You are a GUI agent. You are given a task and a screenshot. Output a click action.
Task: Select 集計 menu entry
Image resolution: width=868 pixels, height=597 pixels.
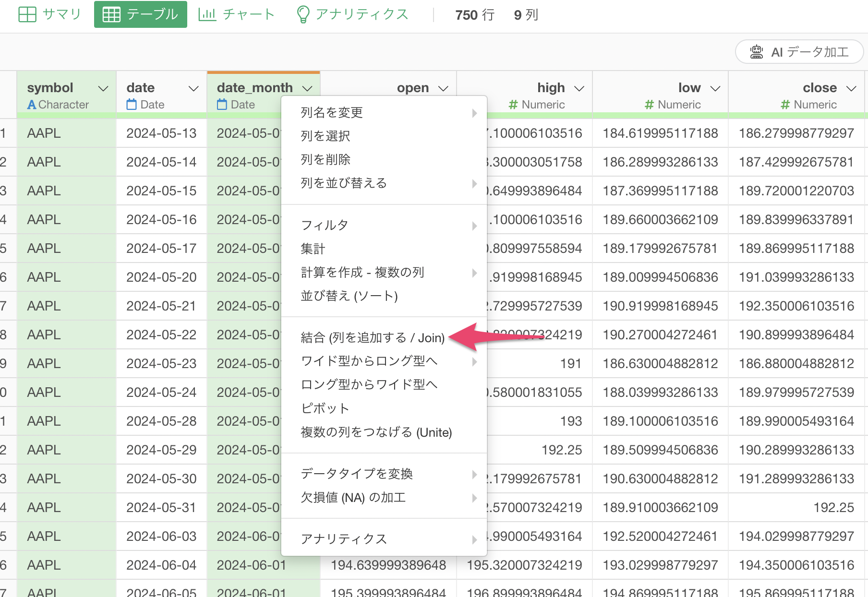coord(384,249)
